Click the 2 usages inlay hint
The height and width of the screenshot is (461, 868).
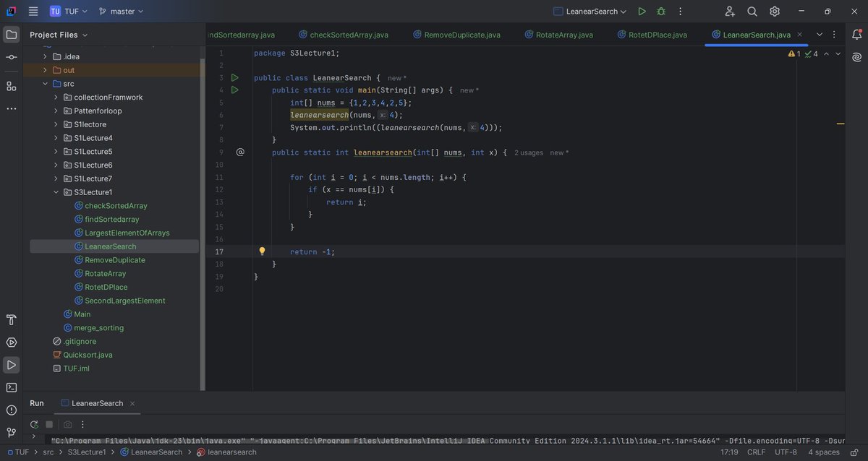[529, 152]
